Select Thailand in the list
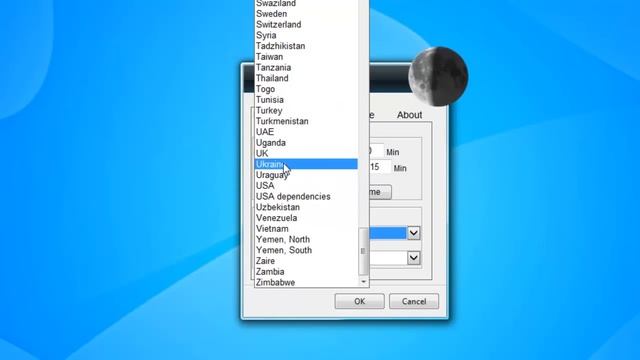Viewport: 640px width, 360px height. tap(306, 78)
